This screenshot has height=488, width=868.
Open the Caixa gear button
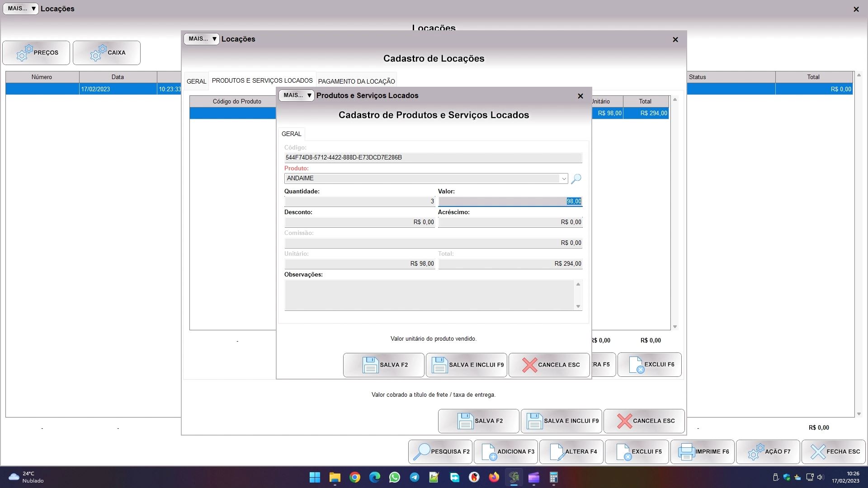[107, 53]
